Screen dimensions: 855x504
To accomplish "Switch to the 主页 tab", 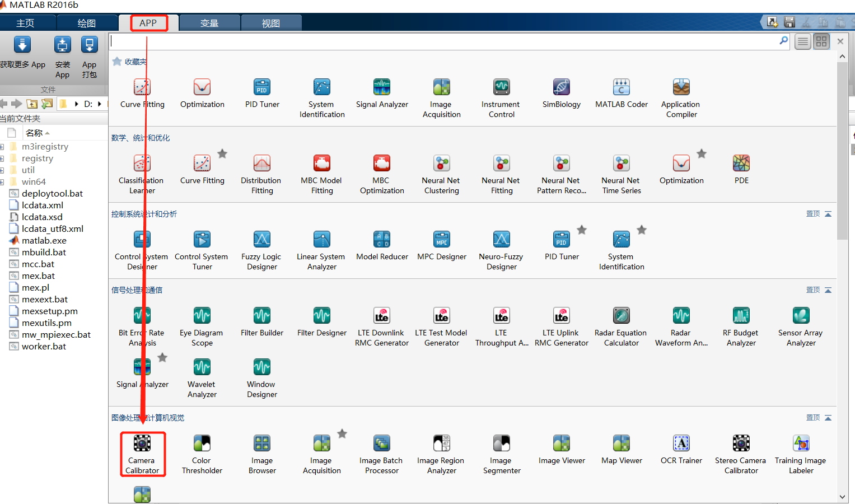I will pos(25,23).
